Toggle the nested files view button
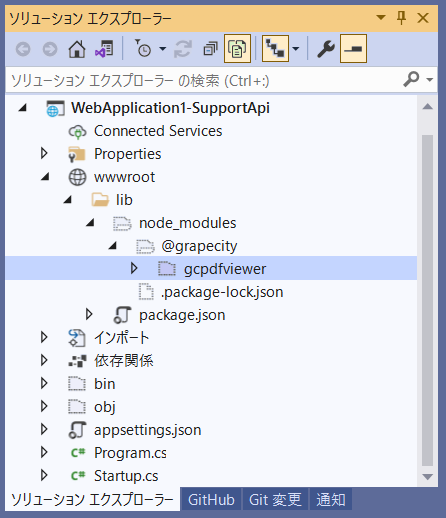 (x=275, y=49)
